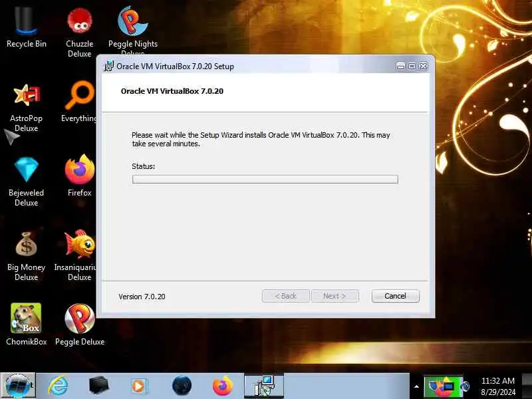The height and width of the screenshot is (399, 532).
Task: Click the VirtualBox setup title bar icon
Action: (x=108, y=66)
